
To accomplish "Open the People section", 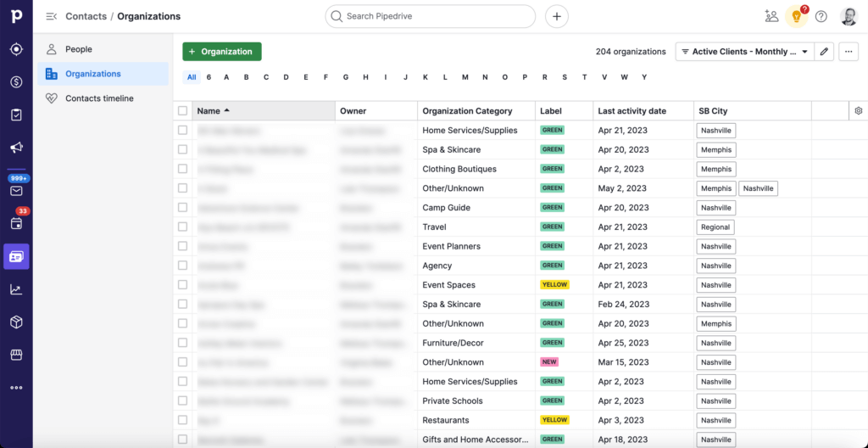I will [x=103, y=49].
